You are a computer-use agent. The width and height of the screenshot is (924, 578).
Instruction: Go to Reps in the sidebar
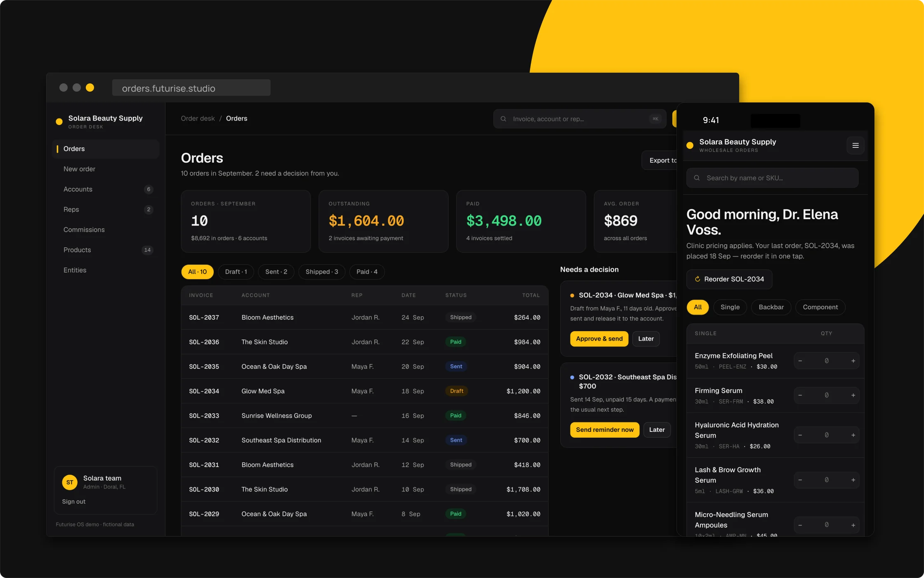click(106, 209)
